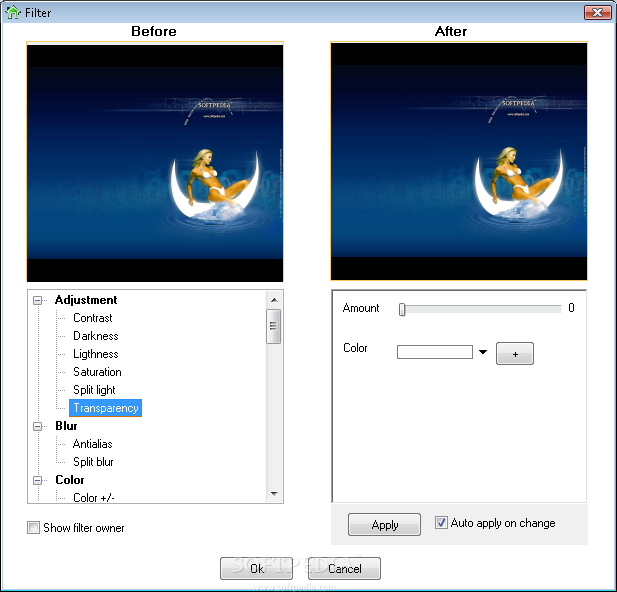The image size is (617, 592).
Task: Click the filter list scrollbar thumb
Action: 273,326
